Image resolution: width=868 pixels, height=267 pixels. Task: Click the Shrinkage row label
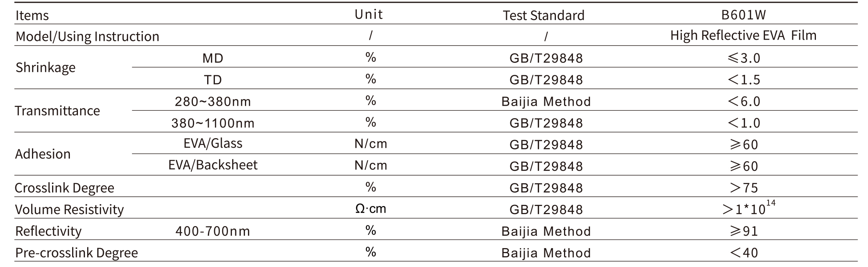tap(46, 68)
